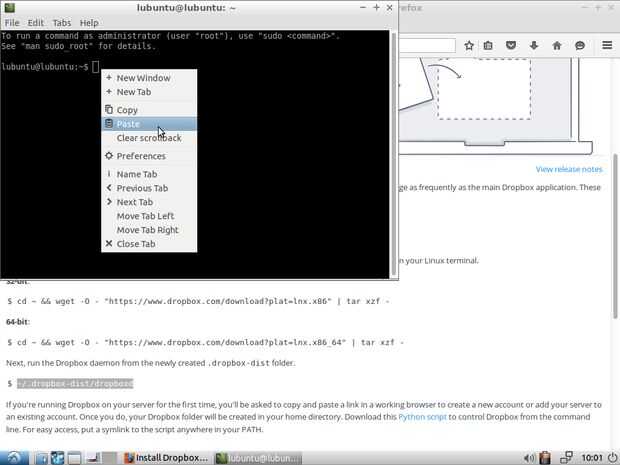
Task: Click Move Tab Left entry
Action: pyautogui.click(x=149, y=216)
